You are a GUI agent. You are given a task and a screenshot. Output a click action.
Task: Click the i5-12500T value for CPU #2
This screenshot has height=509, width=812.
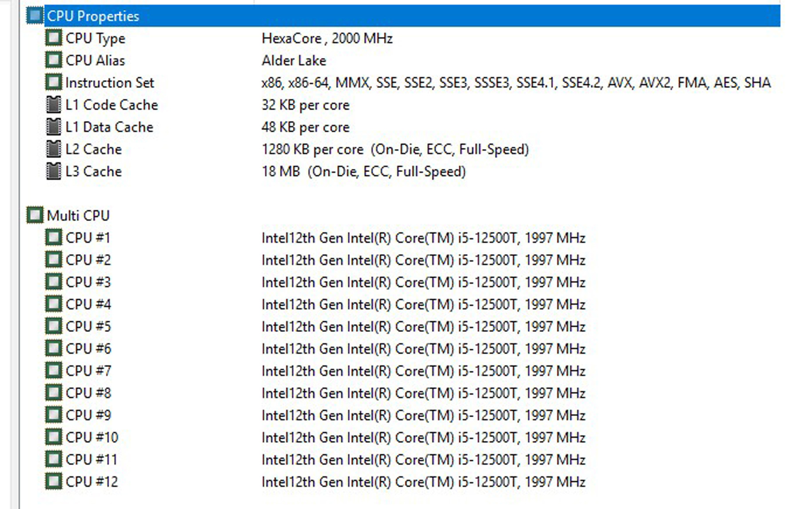pos(423,260)
